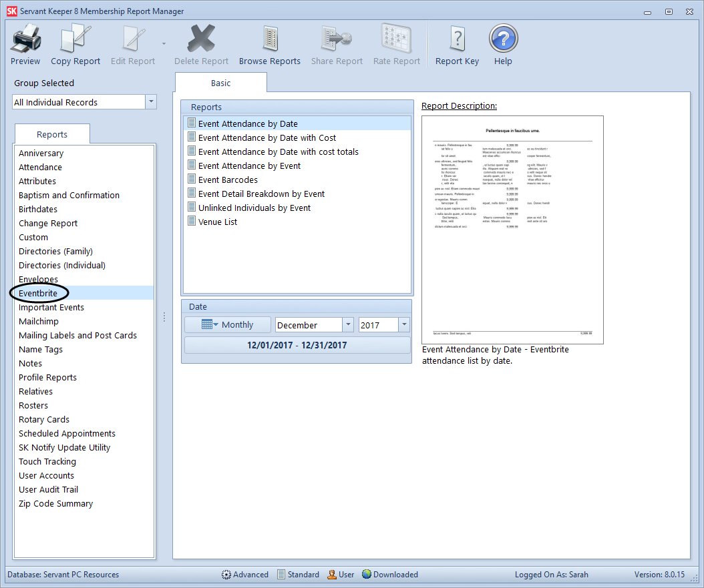704x588 pixels.
Task: Click the Event Barcodes document icon
Action: [x=192, y=179]
